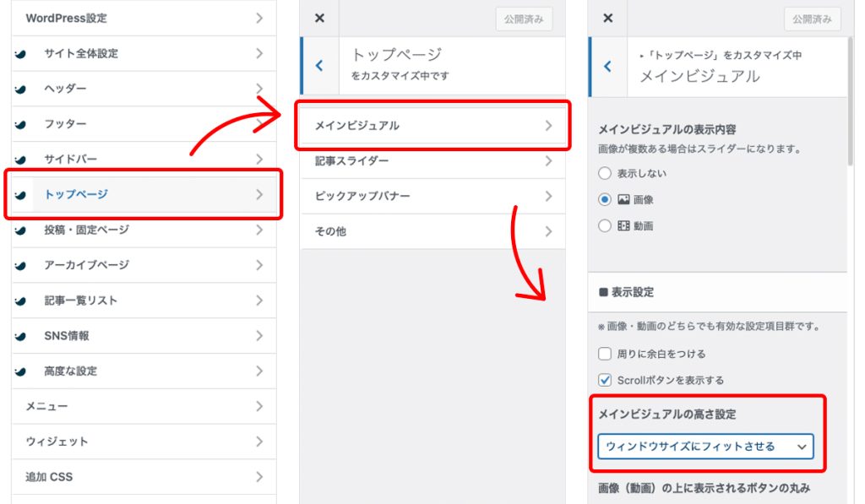Click the back arrow in the メインビジュアル panel
865x504 pixels.
(607, 66)
